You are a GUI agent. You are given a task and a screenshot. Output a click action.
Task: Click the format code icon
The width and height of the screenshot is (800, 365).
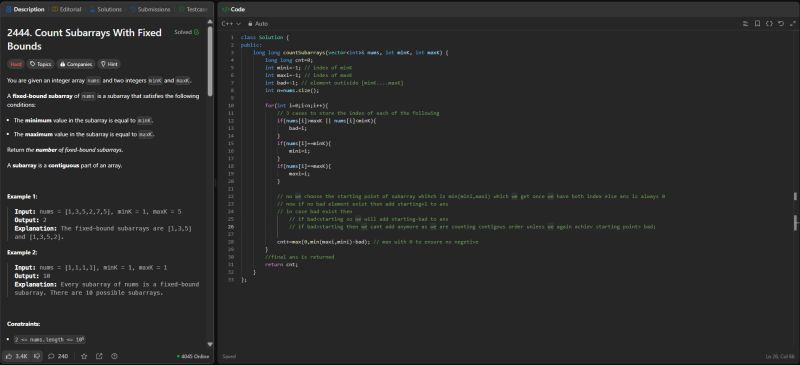(745, 23)
